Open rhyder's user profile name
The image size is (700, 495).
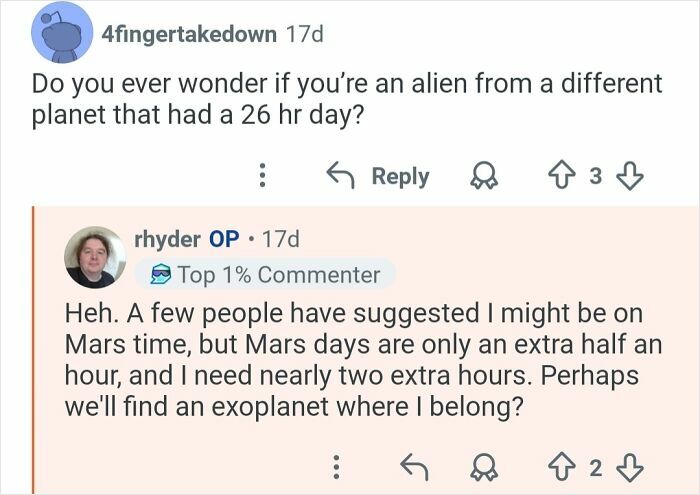[166, 240]
